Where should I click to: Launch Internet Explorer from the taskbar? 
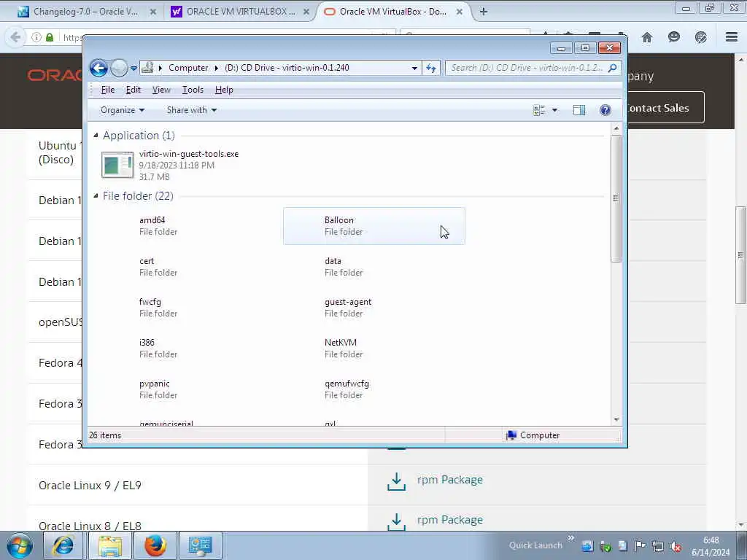click(63, 545)
